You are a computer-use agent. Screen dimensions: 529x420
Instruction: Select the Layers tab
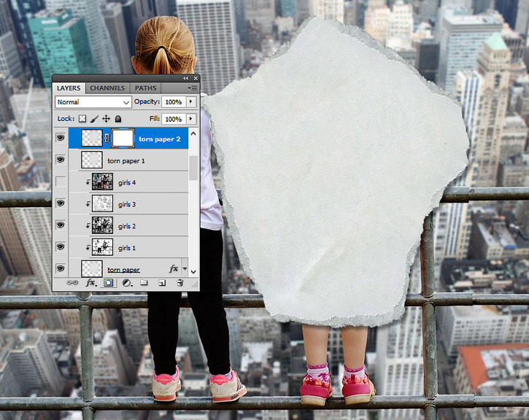pos(69,88)
